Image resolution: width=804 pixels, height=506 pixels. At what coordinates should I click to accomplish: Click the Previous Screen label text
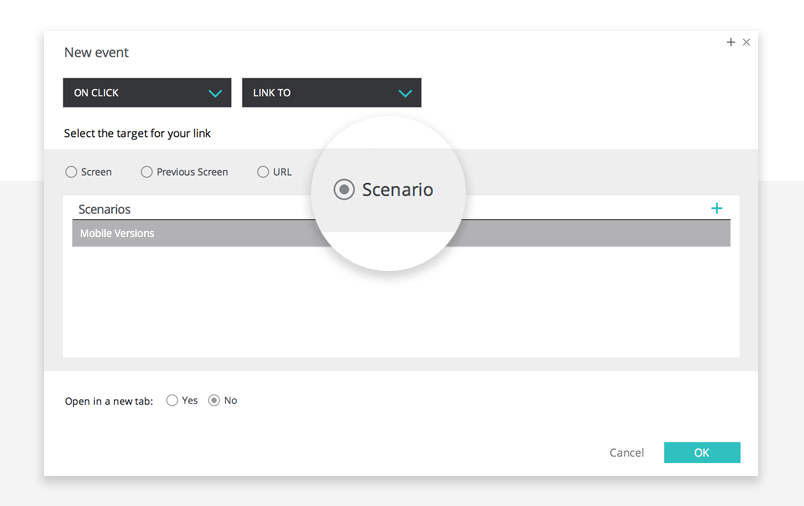click(x=192, y=172)
